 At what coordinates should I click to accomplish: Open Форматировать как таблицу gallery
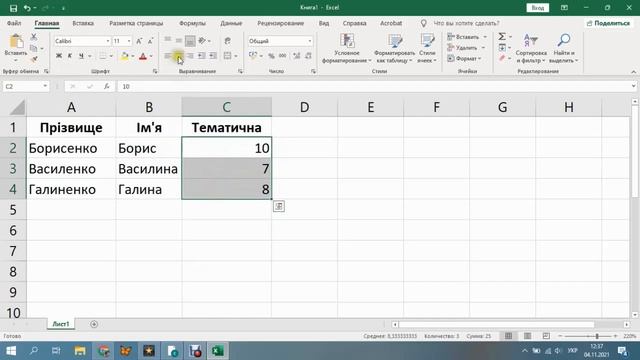click(x=394, y=49)
